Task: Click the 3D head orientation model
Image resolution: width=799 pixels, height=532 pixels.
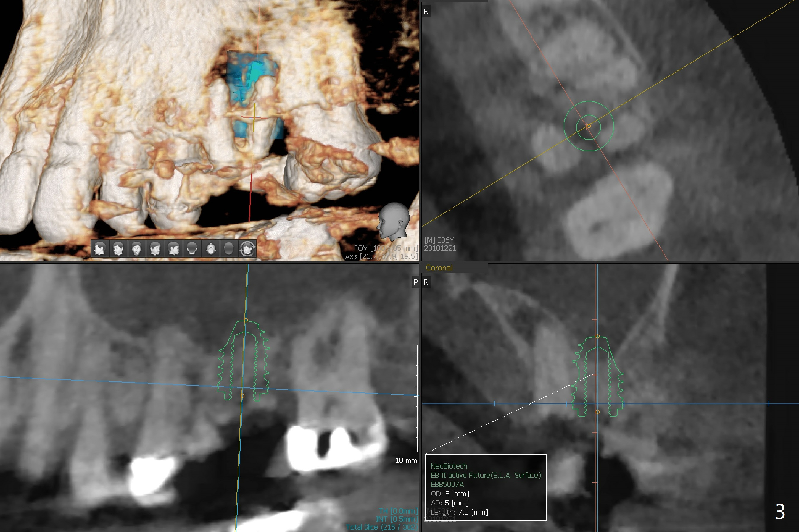Action: (x=394, y=221)
